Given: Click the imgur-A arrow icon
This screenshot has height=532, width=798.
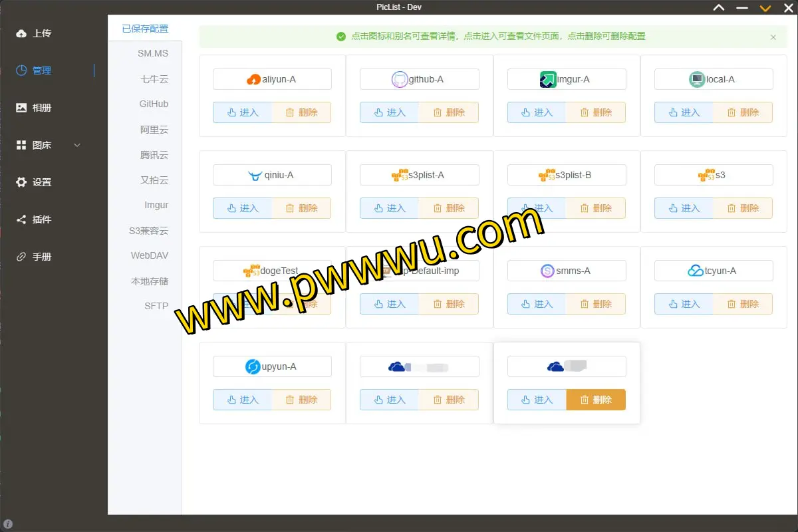Looking at the screenshot, I should click(548, 80).
